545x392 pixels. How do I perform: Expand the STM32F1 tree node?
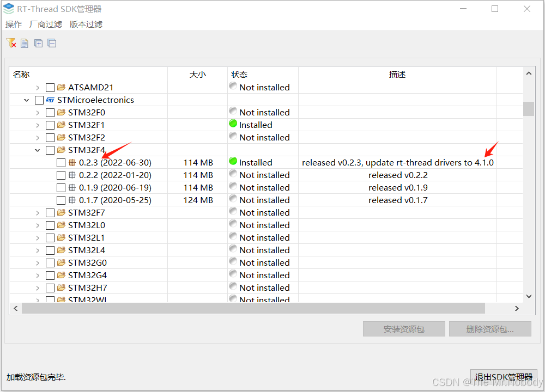[38, 125]
